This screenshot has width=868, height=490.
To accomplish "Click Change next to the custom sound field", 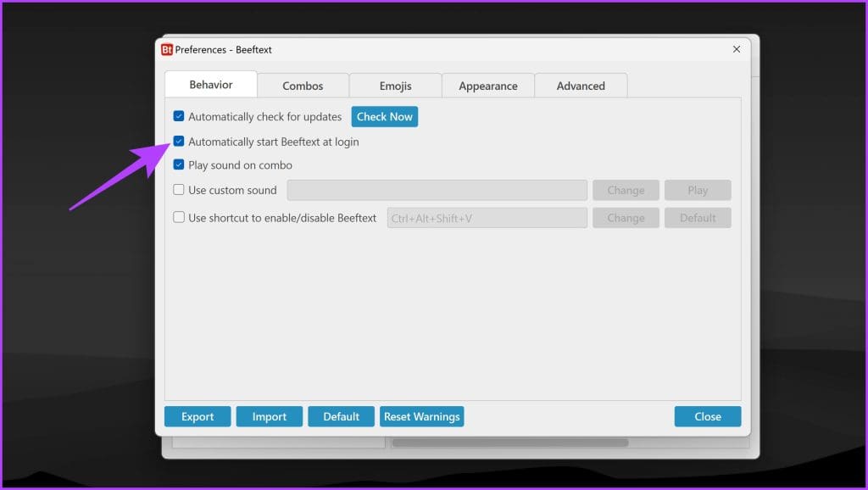I will pos(626,190).
